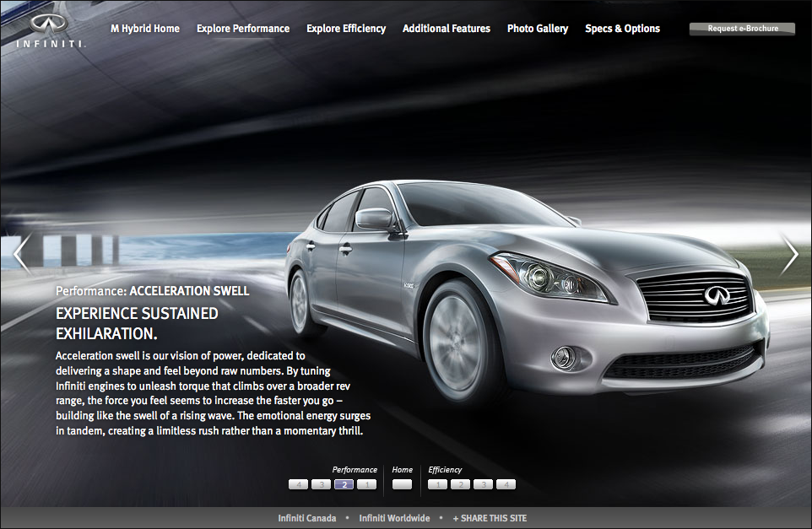Click the Home label above pagination
This screenshot has height=529, width=812.
pyautogui.click(x=403, y=469)
